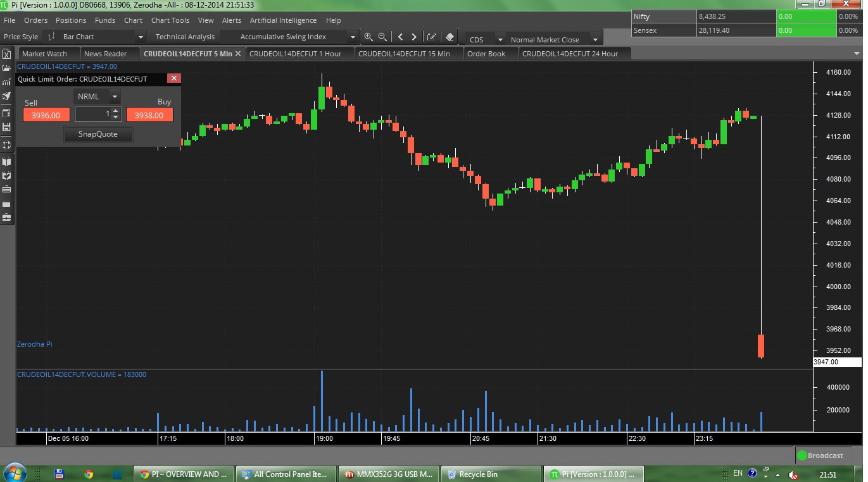Switch to the Order Book tab

pos(490,54)
